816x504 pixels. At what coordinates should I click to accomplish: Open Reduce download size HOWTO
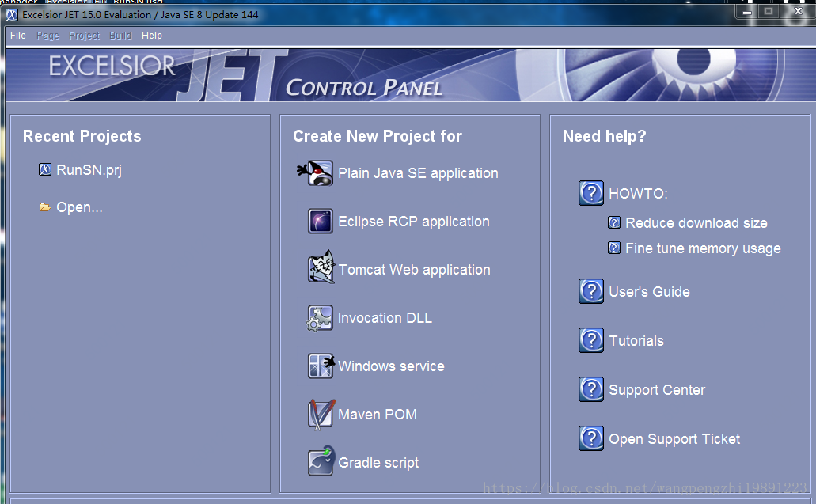(x=696, y=222)
